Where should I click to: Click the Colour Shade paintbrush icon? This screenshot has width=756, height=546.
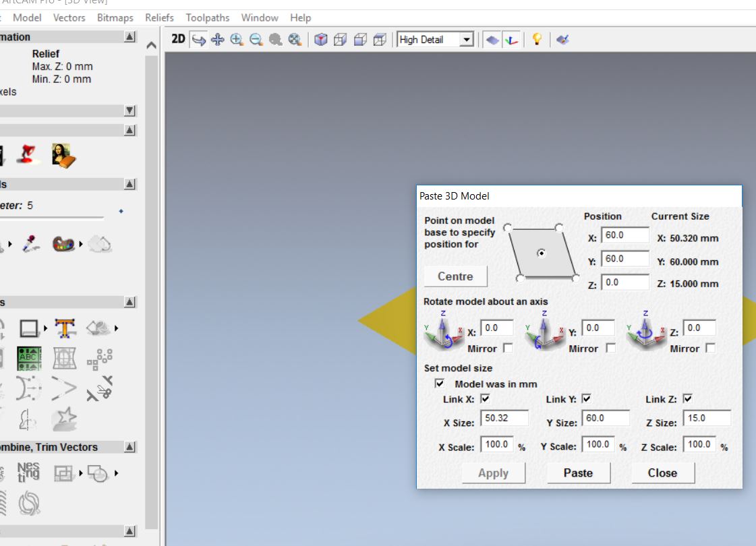point(562,40)
